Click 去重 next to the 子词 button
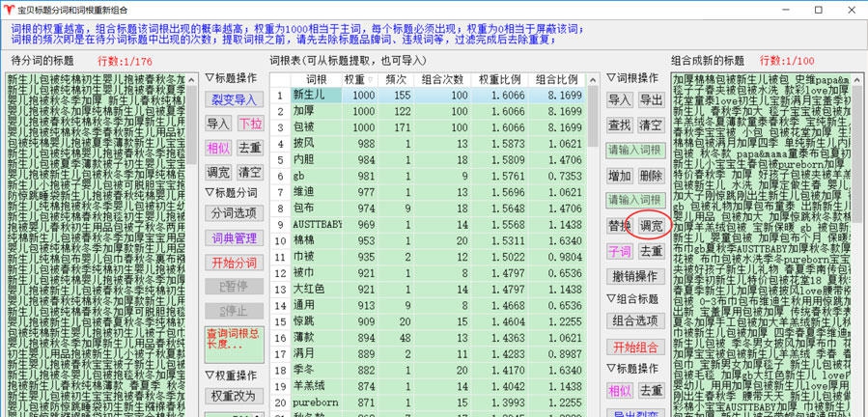The height and width of the screenshot is (417, 868). click(651, 251)
